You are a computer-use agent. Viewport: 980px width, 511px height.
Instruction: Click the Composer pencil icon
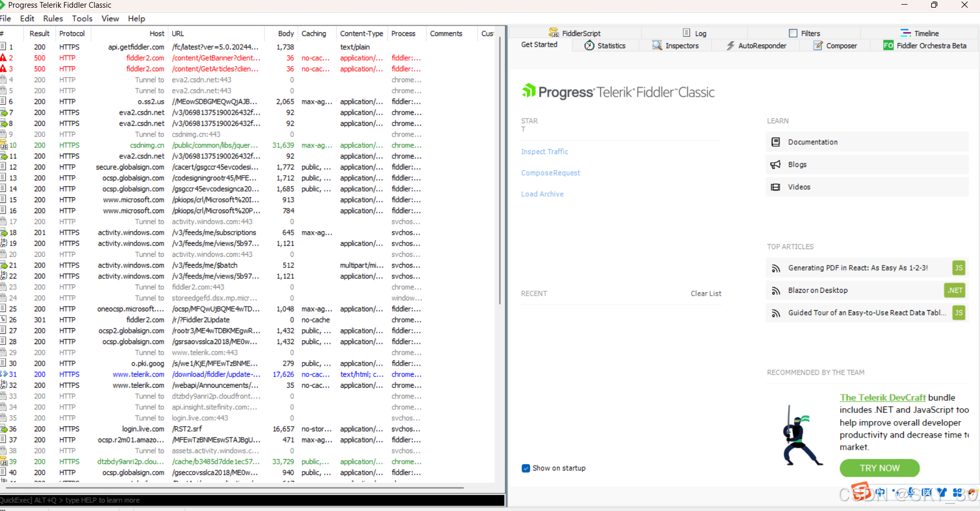(x=818, y=46)
